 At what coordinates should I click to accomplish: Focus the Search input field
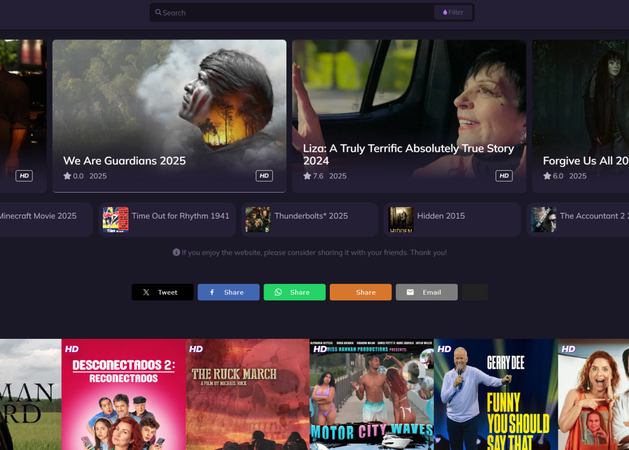tap(292, 12)
